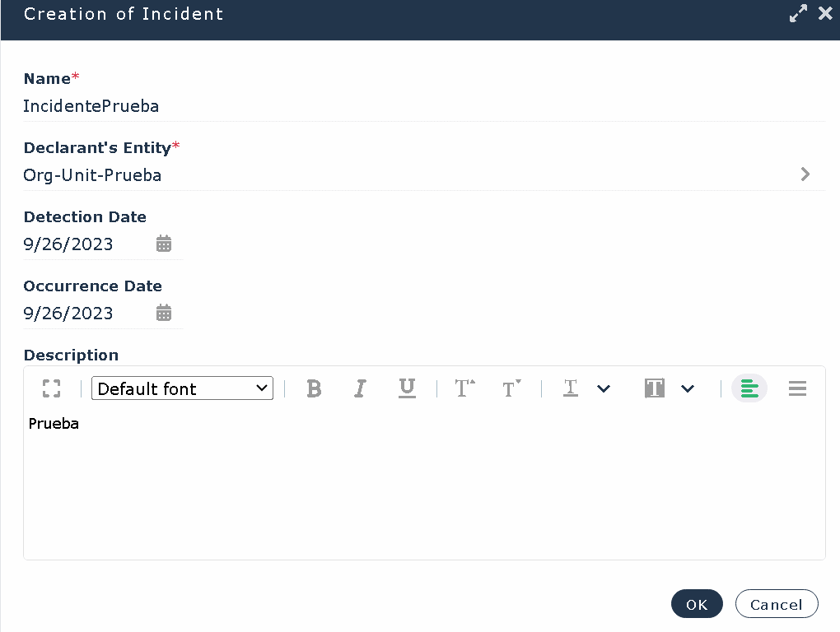This screenshot has width=840, height=632.
Task: Decrease font size in Description editor
Action: click(x=511, y=388)
